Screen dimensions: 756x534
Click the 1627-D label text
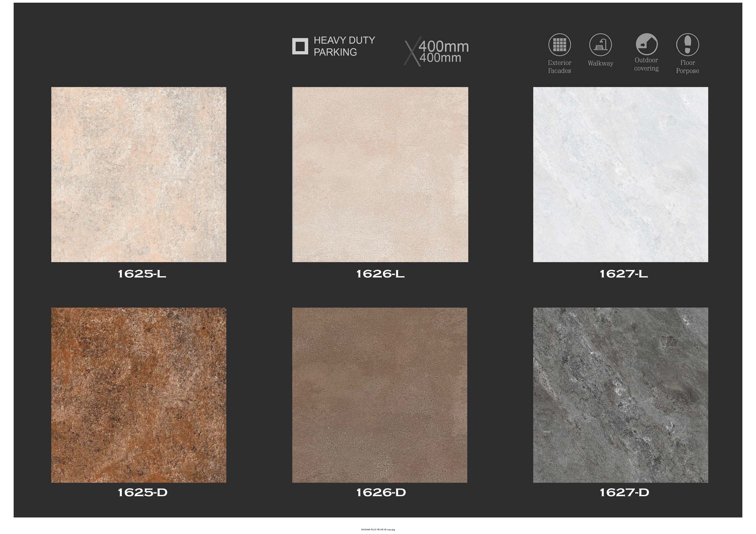tap(624, 492)
